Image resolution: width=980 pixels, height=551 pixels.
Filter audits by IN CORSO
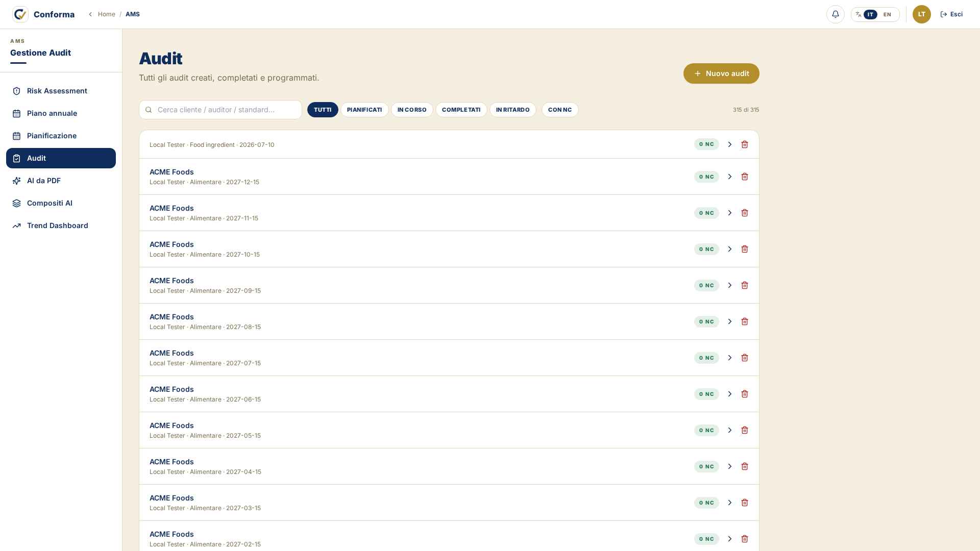click(x=412, y=110)
